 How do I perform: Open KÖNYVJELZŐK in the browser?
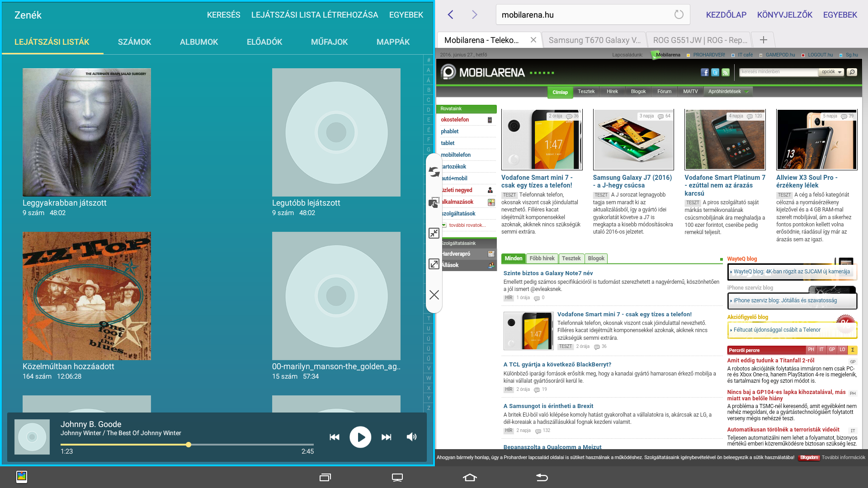coord(785,15)
